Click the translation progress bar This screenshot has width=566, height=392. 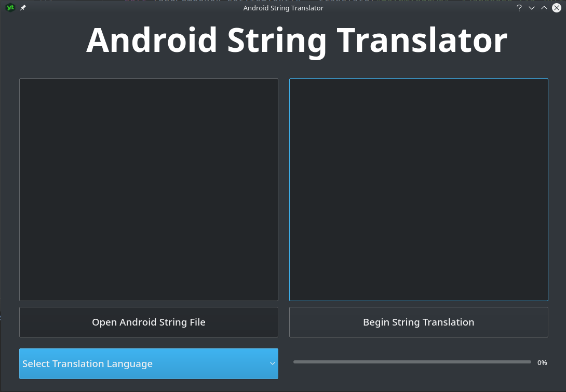pyautogui.click(x=412, y=362)
